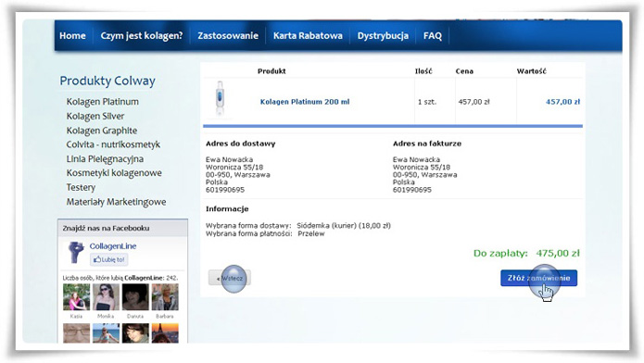Open the Dystrybucja menu item

tap(383, 36)
